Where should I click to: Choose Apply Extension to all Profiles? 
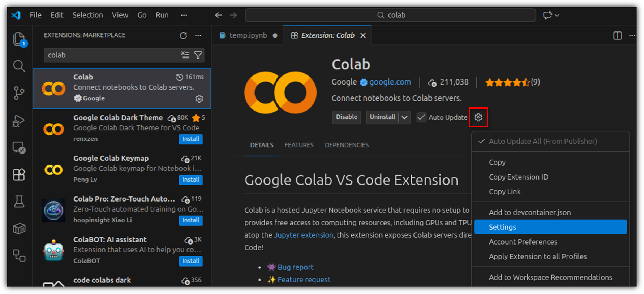[550, 256]
